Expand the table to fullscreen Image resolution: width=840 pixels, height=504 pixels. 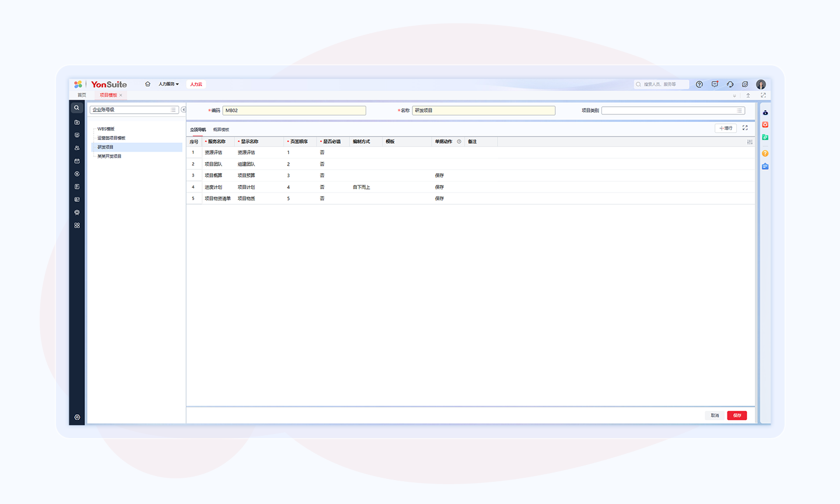coord(745,128)
